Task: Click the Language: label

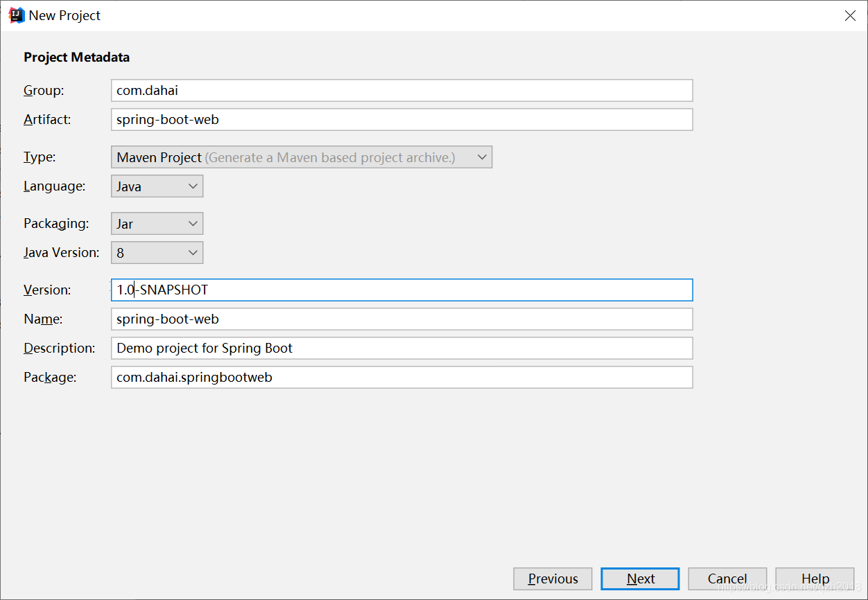Action: [55, 186]
